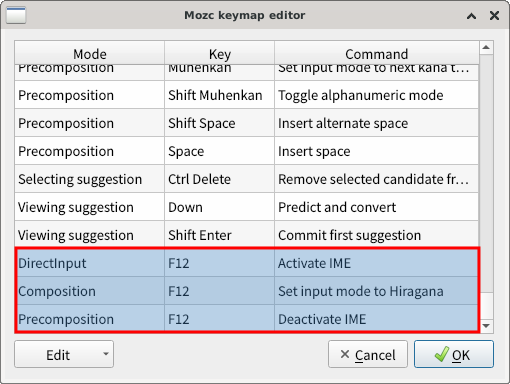Screen dimensions: 510x384
Task: Select Precomposition cell in Deactivate IME row
Action: click(90, 318)
